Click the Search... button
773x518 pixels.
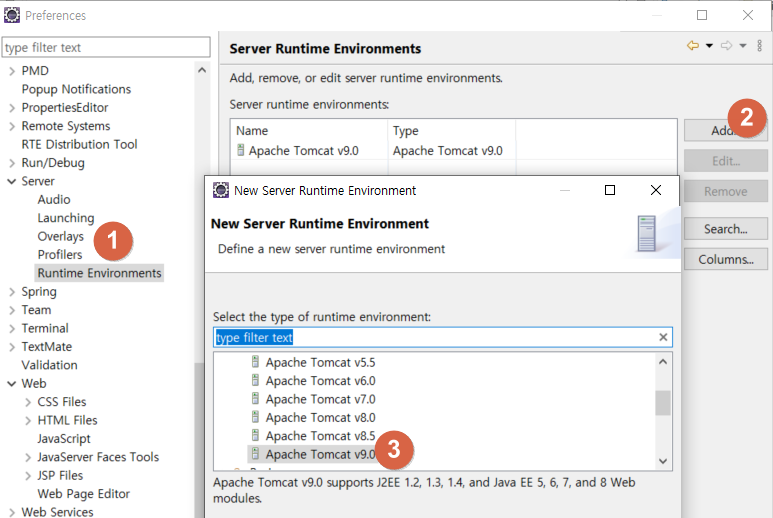point(725,229)
